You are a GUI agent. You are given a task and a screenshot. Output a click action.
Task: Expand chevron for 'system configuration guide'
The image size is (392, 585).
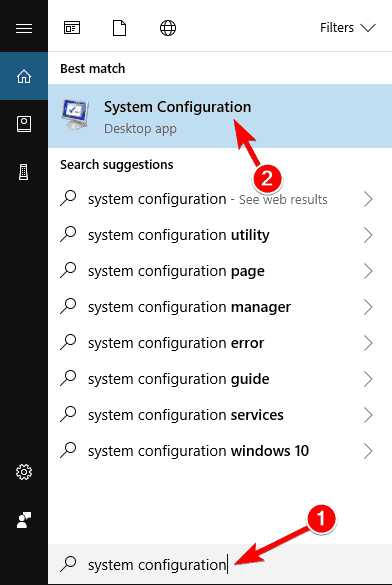coord(368,379)
